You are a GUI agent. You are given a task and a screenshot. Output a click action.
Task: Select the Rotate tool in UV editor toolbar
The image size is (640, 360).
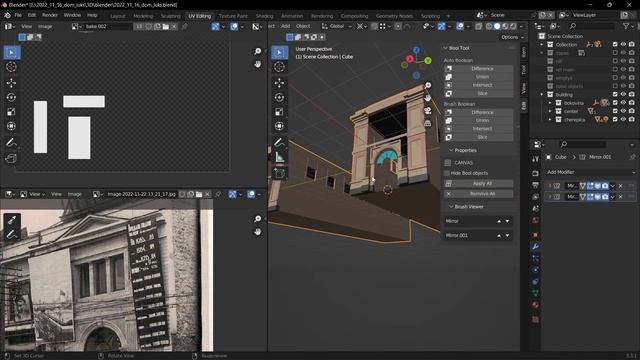click(x=11, y=98)
